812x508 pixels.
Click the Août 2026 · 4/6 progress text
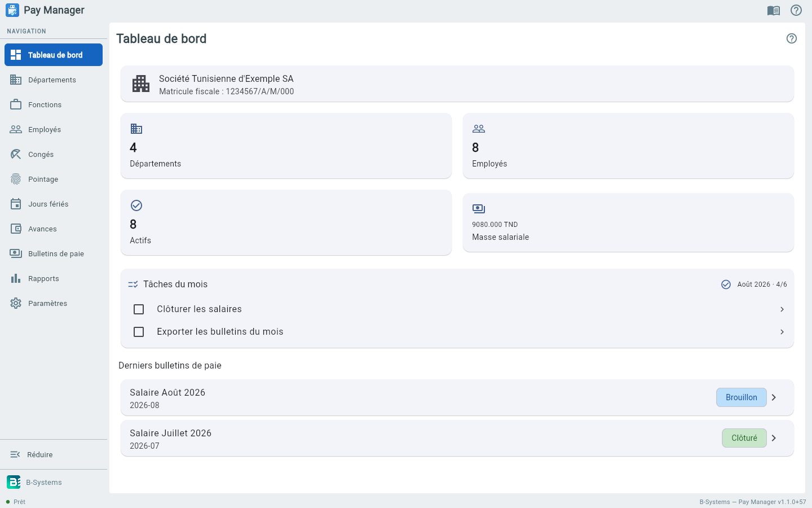click(x=762, y=284)
